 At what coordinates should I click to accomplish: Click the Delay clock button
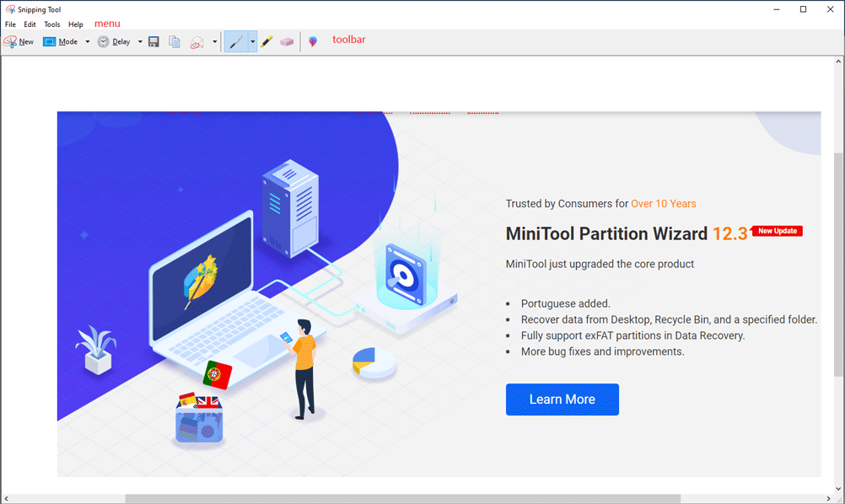coord(114,42)
